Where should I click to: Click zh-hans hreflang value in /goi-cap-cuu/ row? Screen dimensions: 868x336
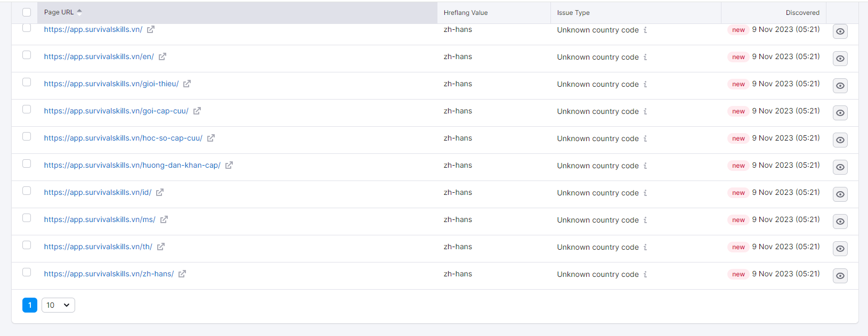pyautogui.click(x=458, y=111)
